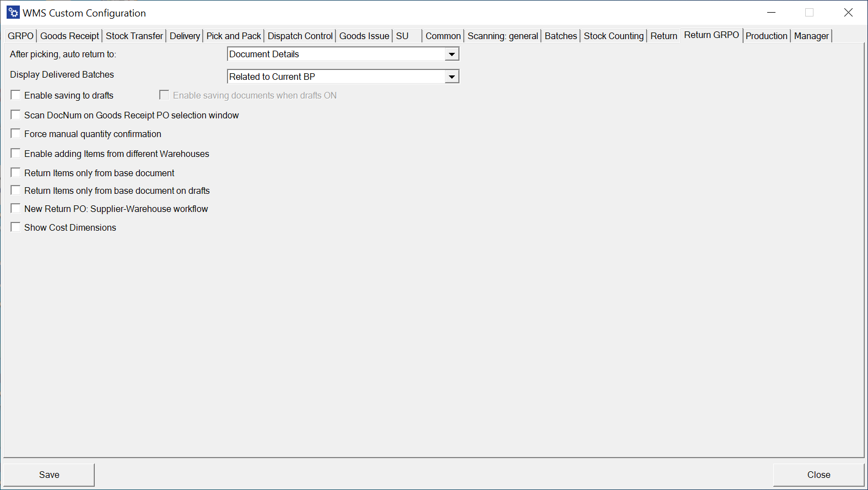Toggle Force manual quantity confirmation

[x=16, y=134]
